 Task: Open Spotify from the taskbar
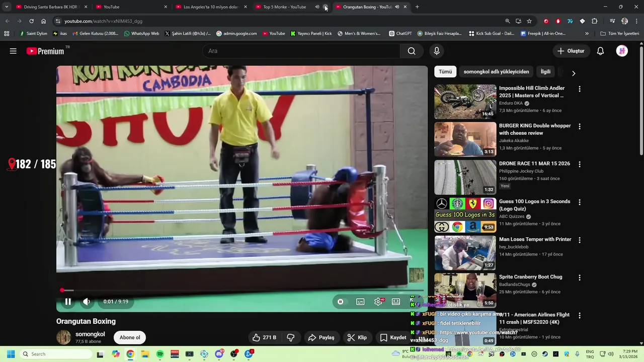pos(160,354)
